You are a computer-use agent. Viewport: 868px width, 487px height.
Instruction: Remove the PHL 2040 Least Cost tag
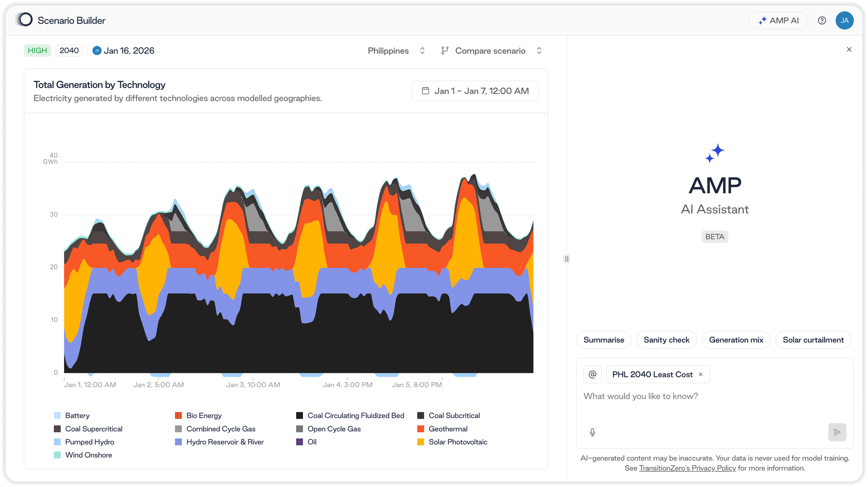click(x=701, y=374)
